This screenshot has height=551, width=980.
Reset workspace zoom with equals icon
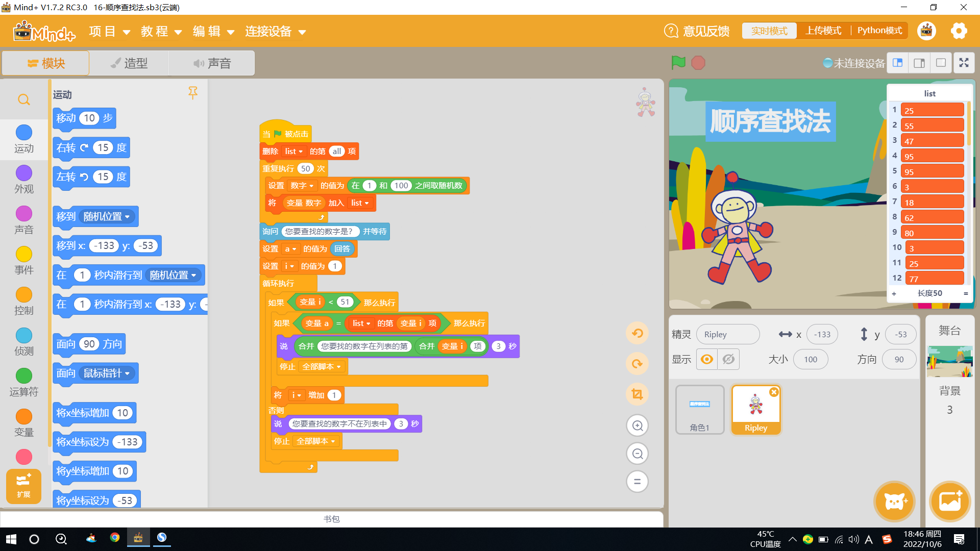pyautogui.click(x=637, y=481)
